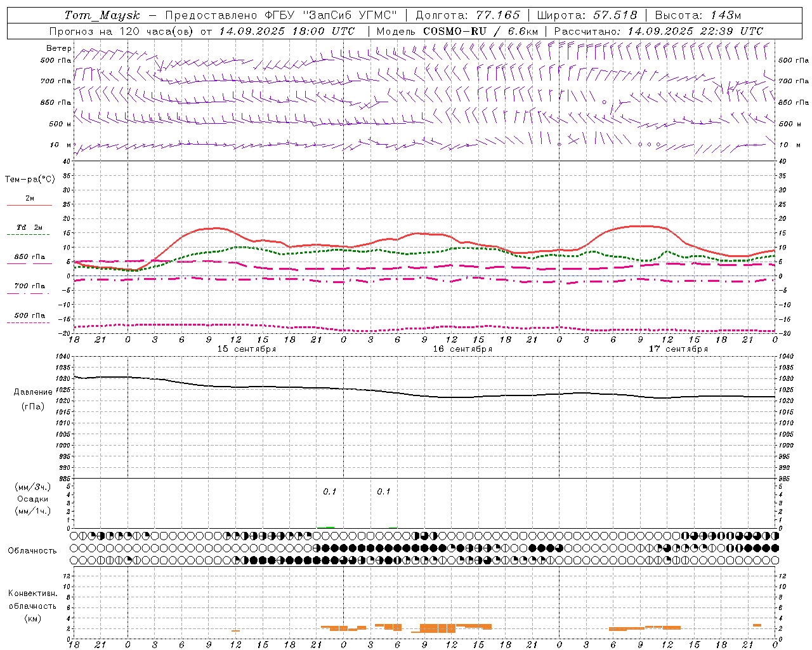
Task: Click the '(км)' unit label of convective panel
Action: click(x=32, y=618)
